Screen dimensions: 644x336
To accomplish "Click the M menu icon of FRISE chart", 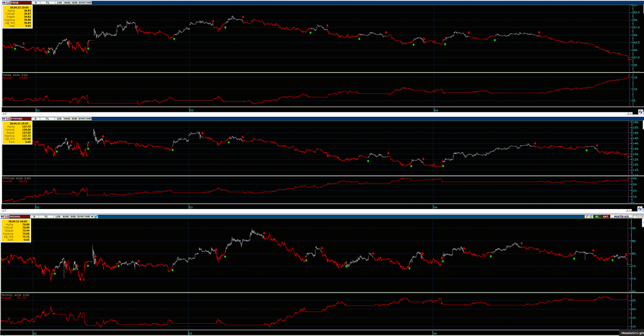I will [x=4, y=3].
